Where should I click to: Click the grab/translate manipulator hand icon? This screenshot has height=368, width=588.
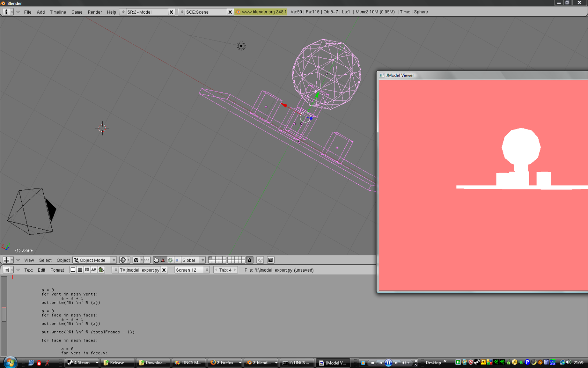(156, 260)
